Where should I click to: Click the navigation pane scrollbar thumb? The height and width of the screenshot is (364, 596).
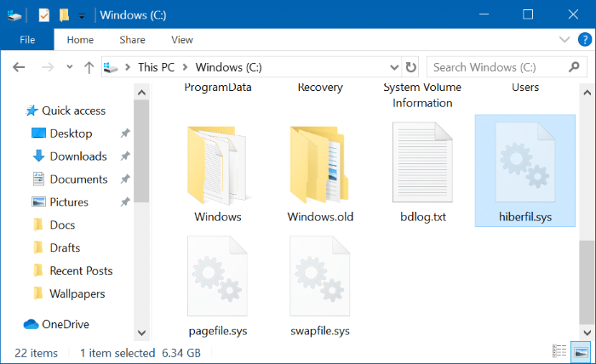[142, 151]
